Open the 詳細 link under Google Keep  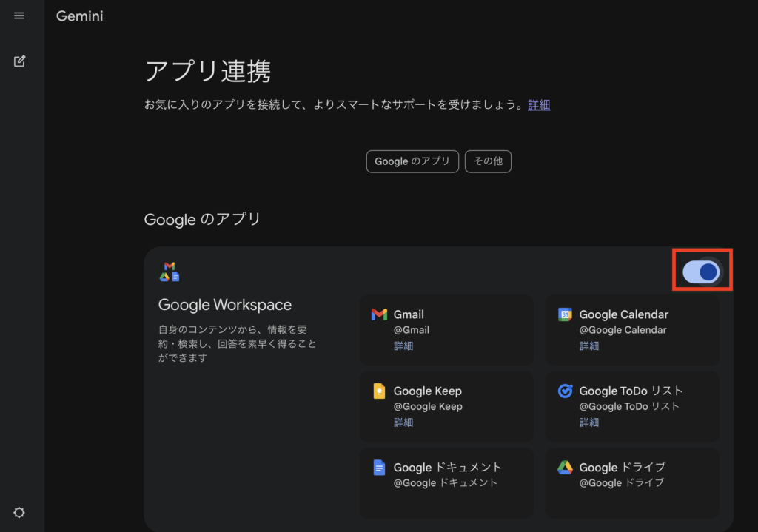point(403,422)
